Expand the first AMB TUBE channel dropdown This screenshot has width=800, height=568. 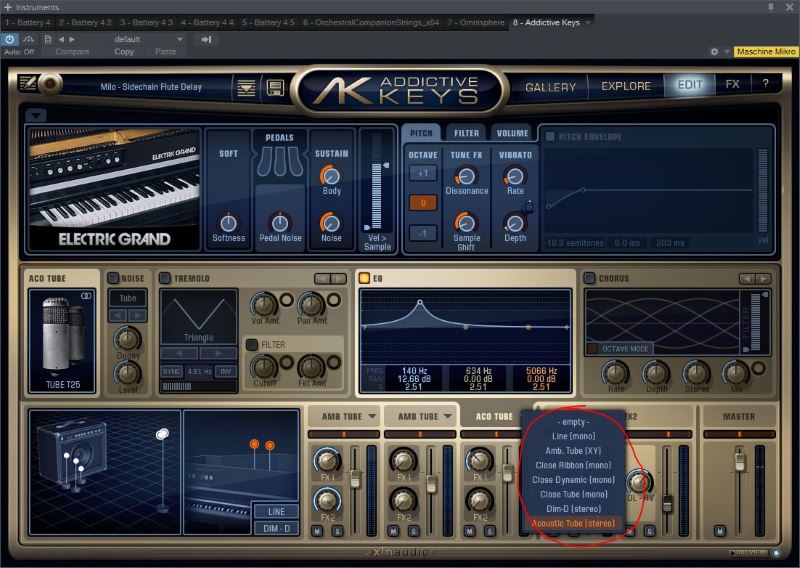pyautogui.click(x=372, y=416)
